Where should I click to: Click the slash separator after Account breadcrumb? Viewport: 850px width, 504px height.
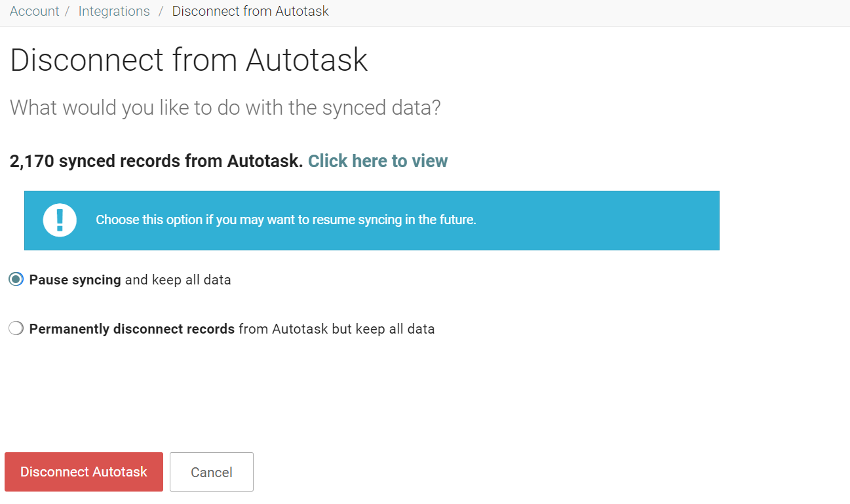tap(68, 11)
